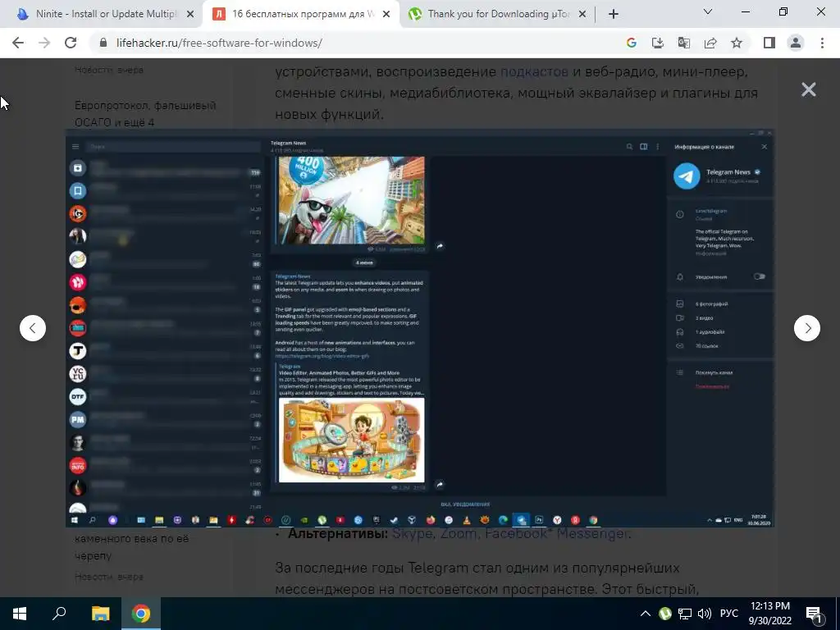This screenshot has height=630, width=840.
Task: Click the µTorrent tray icon
Action: pyautogui.click(x=664, y=614)
